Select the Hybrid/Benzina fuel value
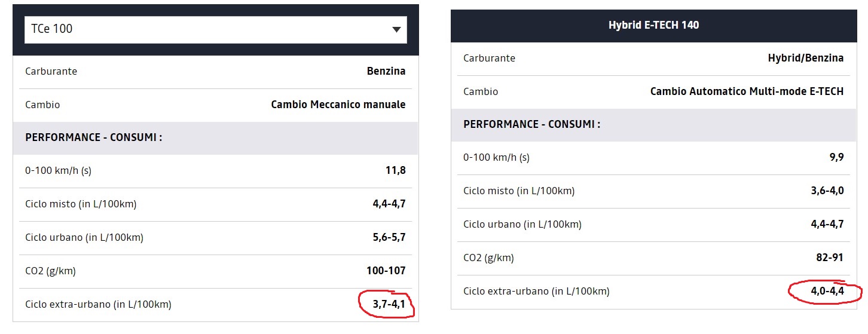868x334 pixels. pos(805,58)
